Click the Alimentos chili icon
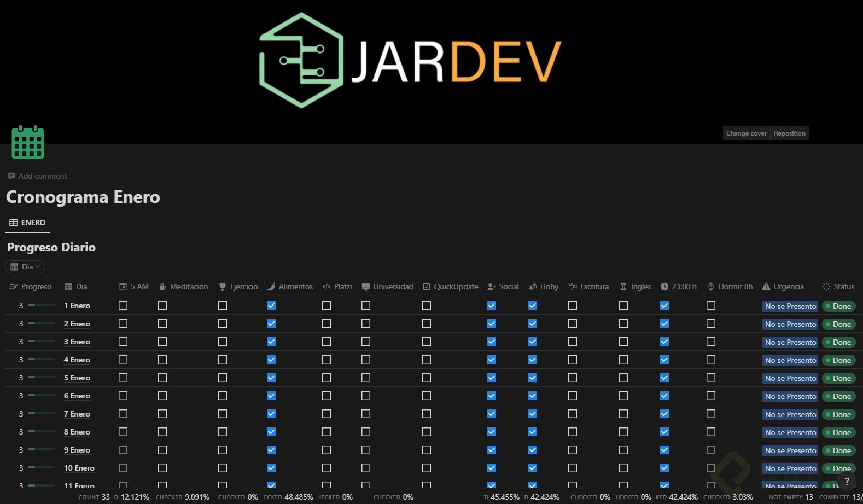This screenshot has width=863, height=504. (271, 286)
